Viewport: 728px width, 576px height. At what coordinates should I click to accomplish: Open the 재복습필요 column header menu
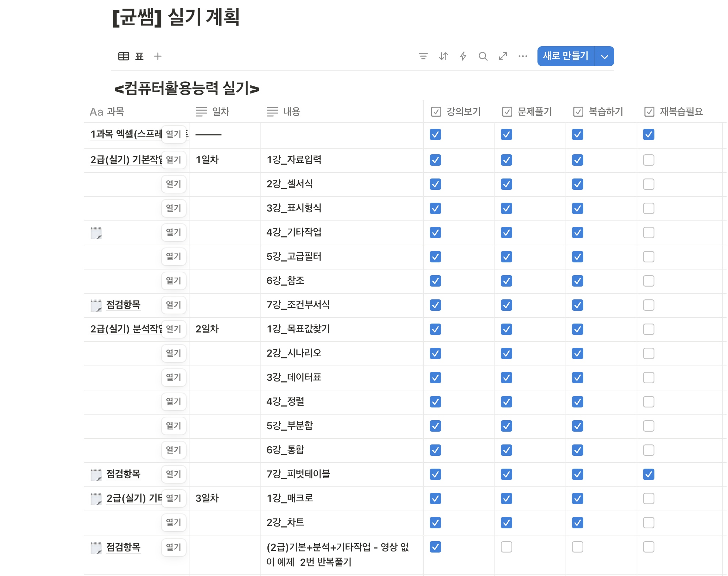tap(681, 112)
